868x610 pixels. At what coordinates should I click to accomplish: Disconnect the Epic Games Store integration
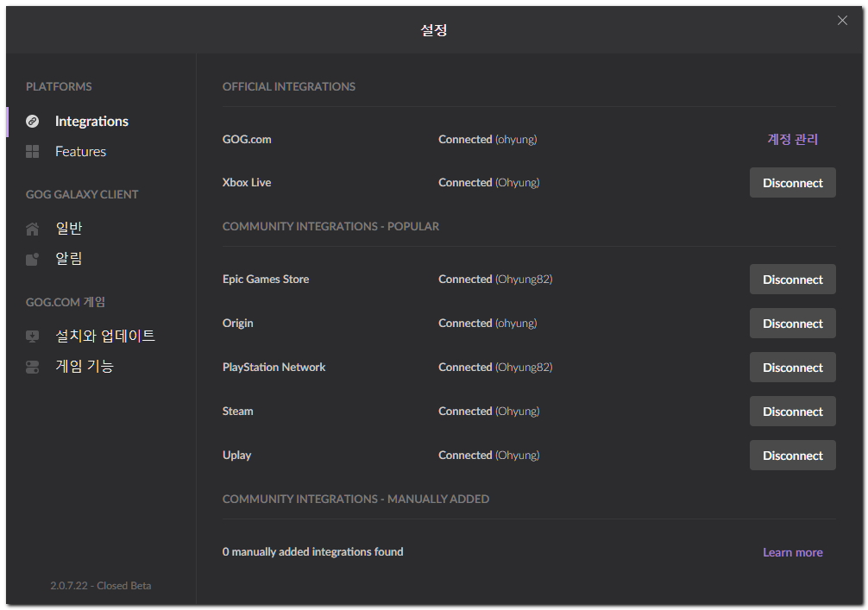[x=793, y=280]
